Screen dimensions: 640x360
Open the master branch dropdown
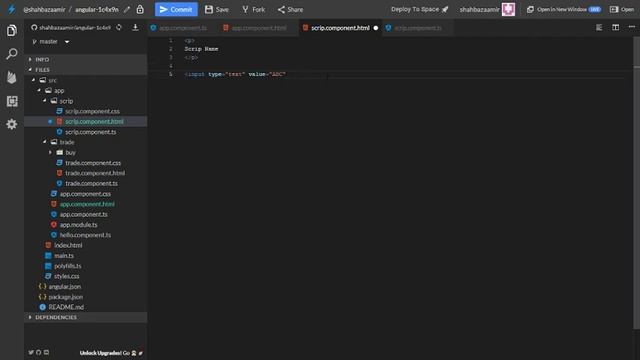pyautogui.click(x=51, y=42)
